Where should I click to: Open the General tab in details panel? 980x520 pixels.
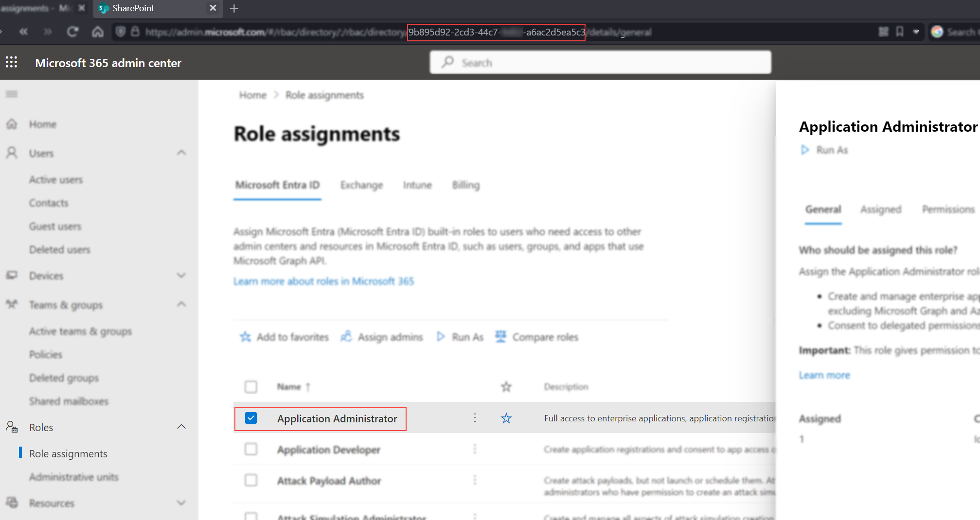point(823,209)
